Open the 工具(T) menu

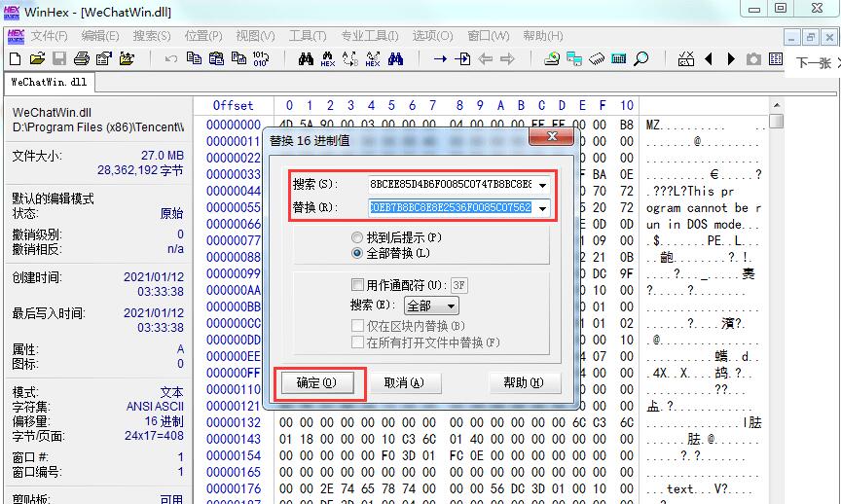(x=308, y=36)
